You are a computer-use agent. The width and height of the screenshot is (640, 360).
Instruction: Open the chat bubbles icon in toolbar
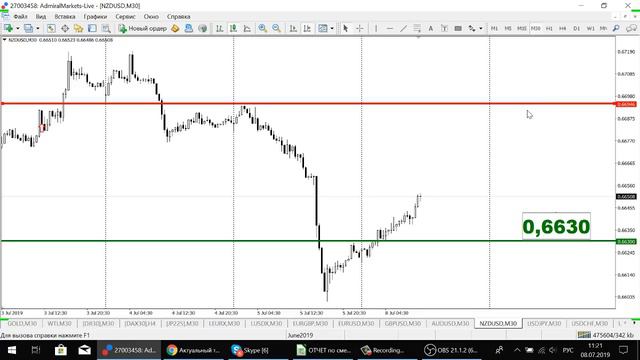tap(631, 28)
